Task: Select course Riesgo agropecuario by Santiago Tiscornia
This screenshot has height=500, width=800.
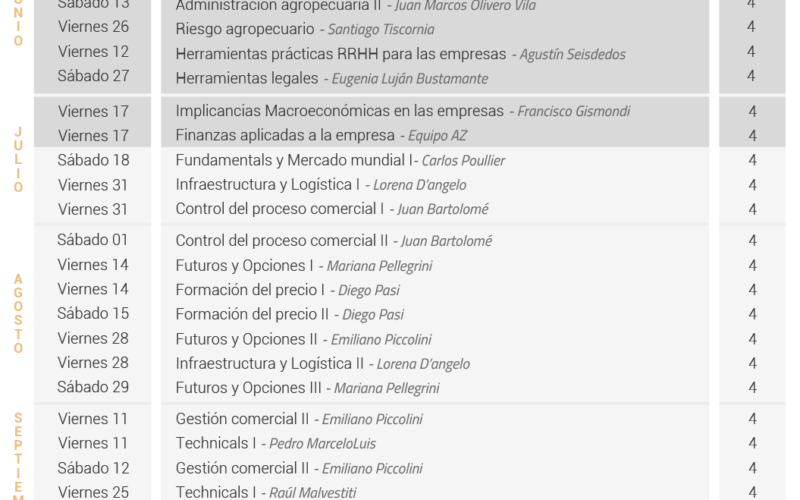Action: tap(305, 29)
